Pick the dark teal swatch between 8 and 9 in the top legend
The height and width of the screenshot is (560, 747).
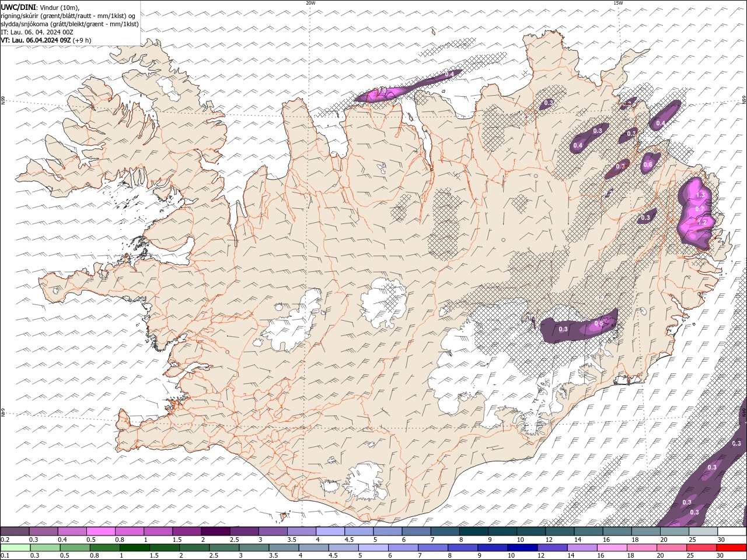[473, 531]
